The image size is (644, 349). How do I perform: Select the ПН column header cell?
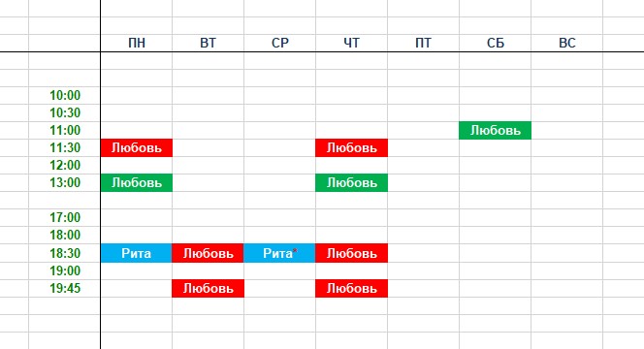(137, 43)
